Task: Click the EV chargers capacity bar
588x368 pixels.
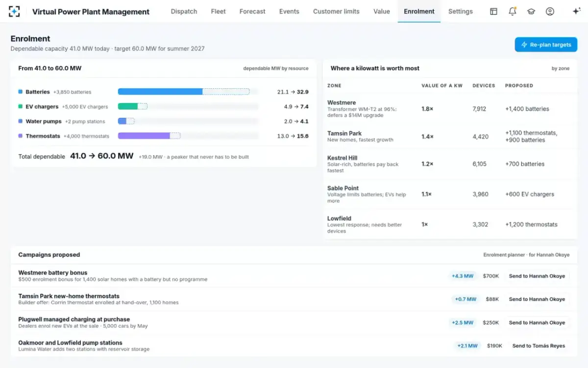Action: click(188, 106)
